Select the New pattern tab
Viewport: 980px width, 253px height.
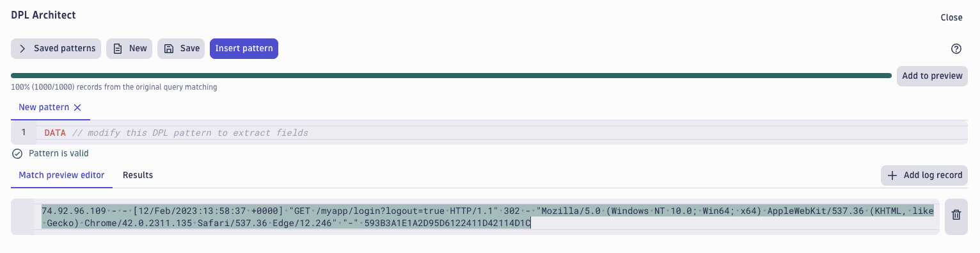pyautogui.click(x=43, y=107)
